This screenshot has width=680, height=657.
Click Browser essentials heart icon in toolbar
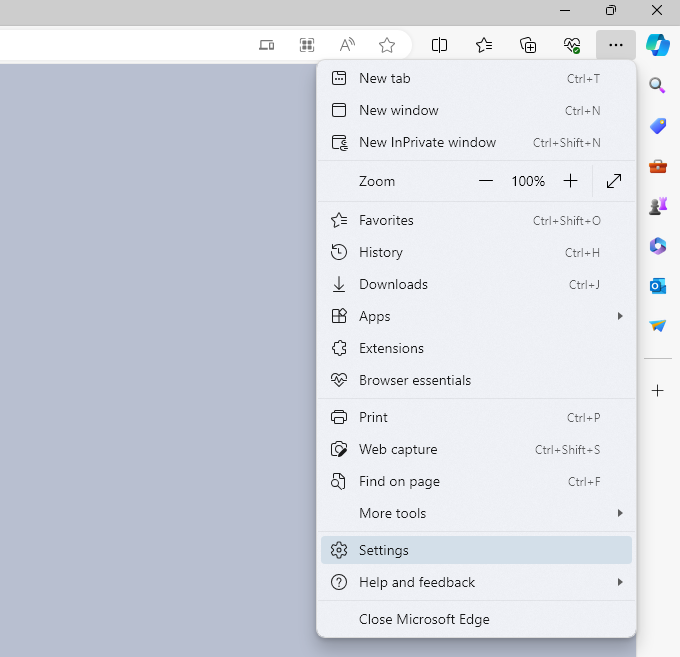(x=572, y=45)
